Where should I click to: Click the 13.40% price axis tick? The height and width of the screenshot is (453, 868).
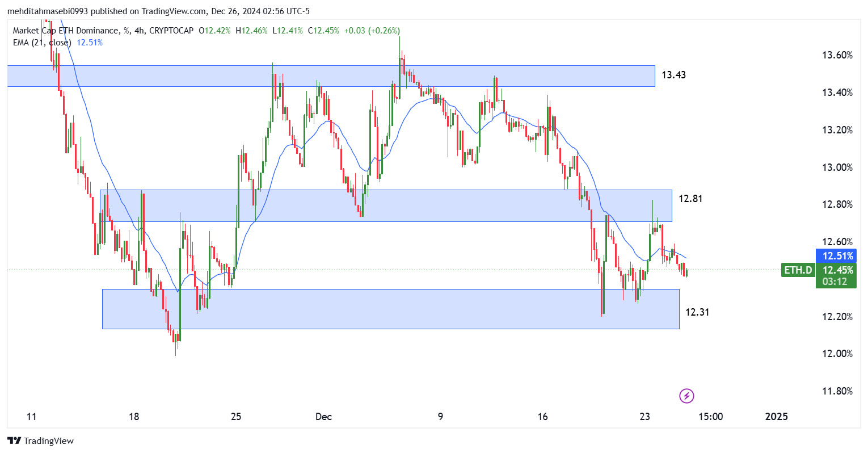[x=837, y=93]
